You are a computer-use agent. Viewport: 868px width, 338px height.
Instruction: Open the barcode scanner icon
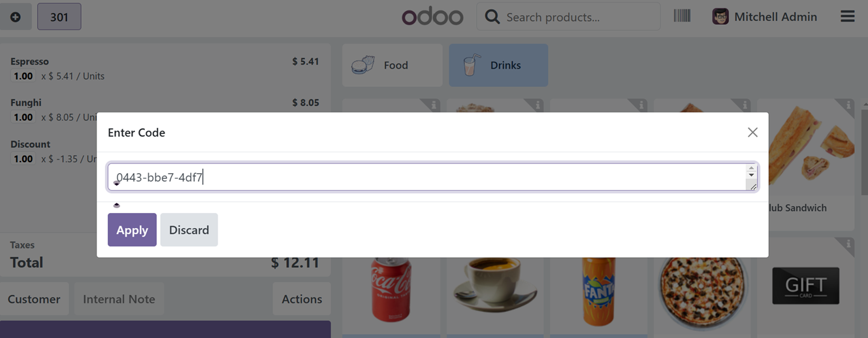tap(682, 16)
